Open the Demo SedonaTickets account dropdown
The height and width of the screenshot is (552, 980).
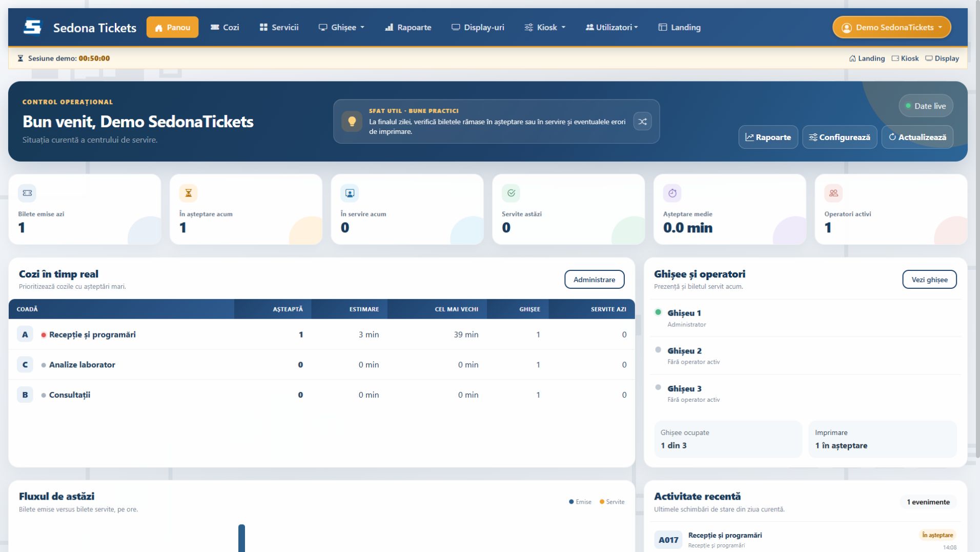[891, 27]
